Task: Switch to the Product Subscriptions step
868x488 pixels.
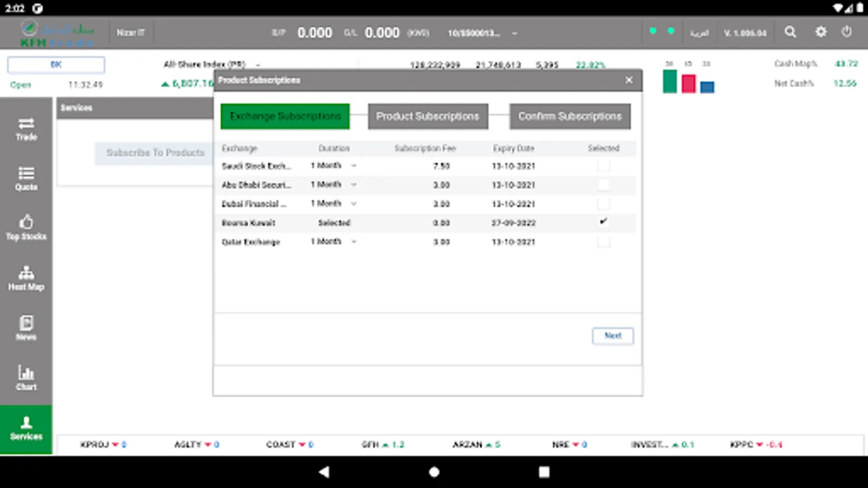Action: (x=428, y=116)
